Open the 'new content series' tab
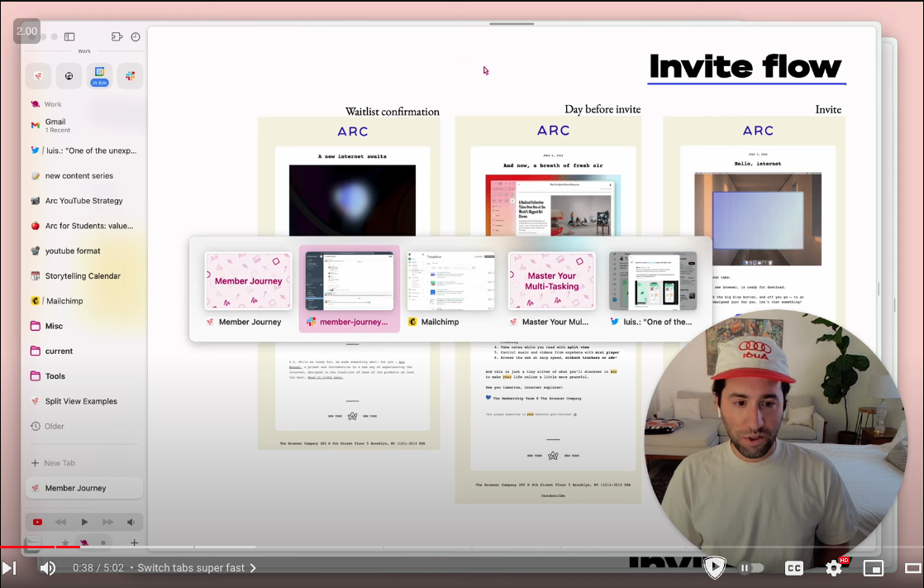 click(x=84, y=176)
